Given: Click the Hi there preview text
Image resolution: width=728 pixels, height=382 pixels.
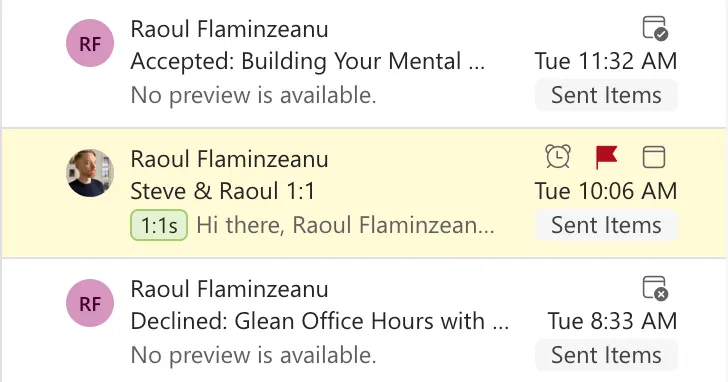Looking at the screenshot, I should 345,225.
